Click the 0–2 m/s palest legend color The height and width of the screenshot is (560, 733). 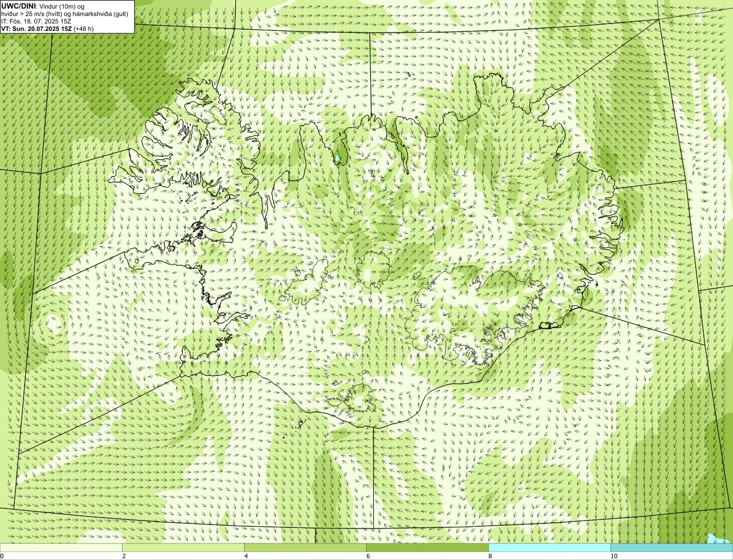tap(61, 548)
